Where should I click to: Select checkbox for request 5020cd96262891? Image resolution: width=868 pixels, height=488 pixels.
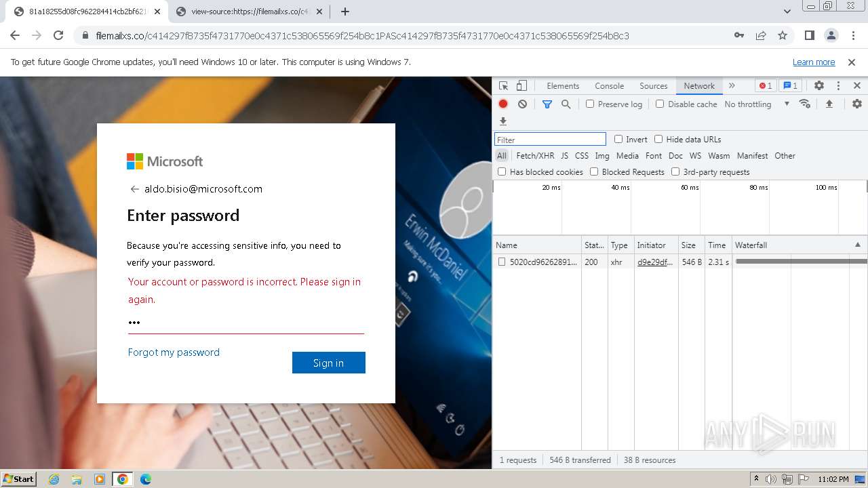coord(502,262)
